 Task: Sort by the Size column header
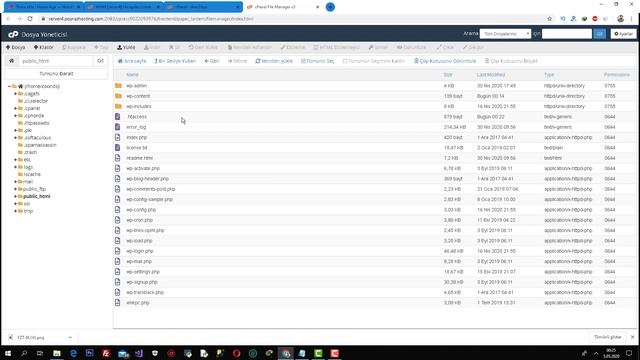448,75
